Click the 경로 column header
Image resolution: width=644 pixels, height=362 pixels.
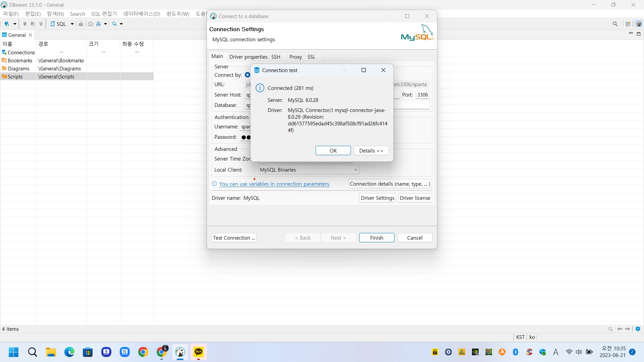pyautogui.click(x=61, y=44)
